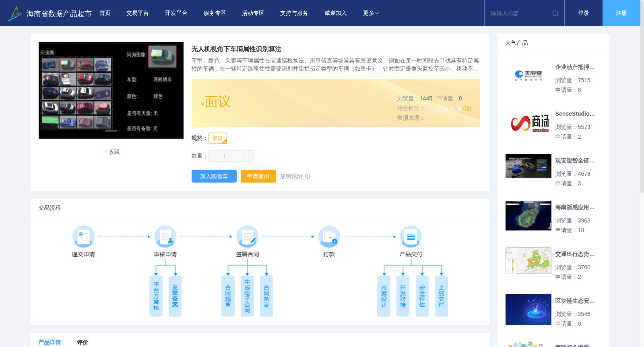Switch to the 评价 tab
The image size is (644, 347).
point(83,342)
